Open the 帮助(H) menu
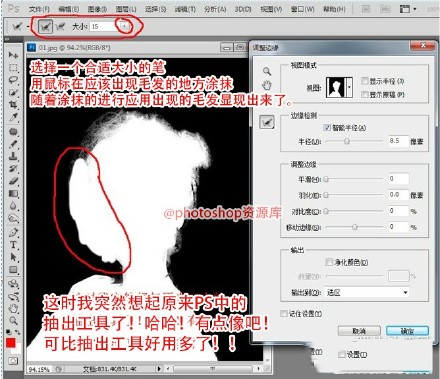 (334, 9)
